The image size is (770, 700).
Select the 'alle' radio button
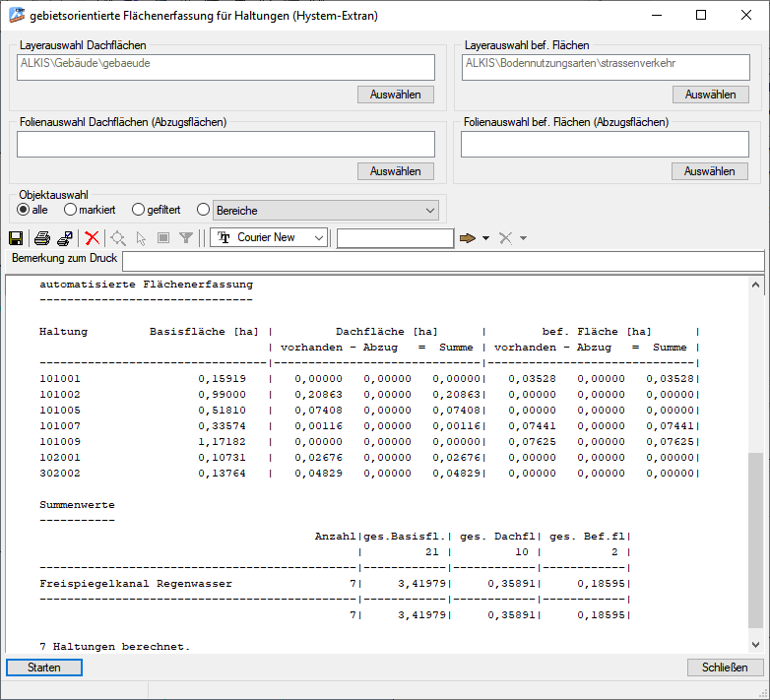(x=24, y=210)
